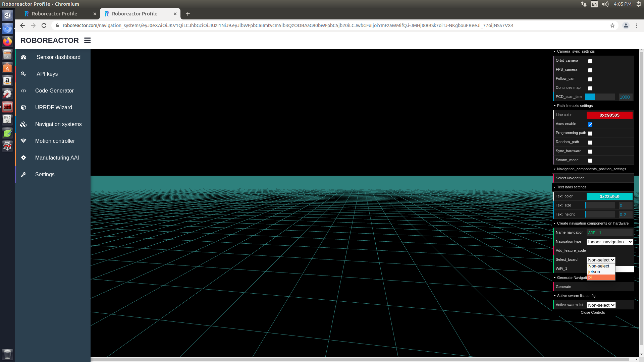The image size is (644, 362).
Task: Open the Text_color 0x23c9c9 swatch
Action: (609, 196)
